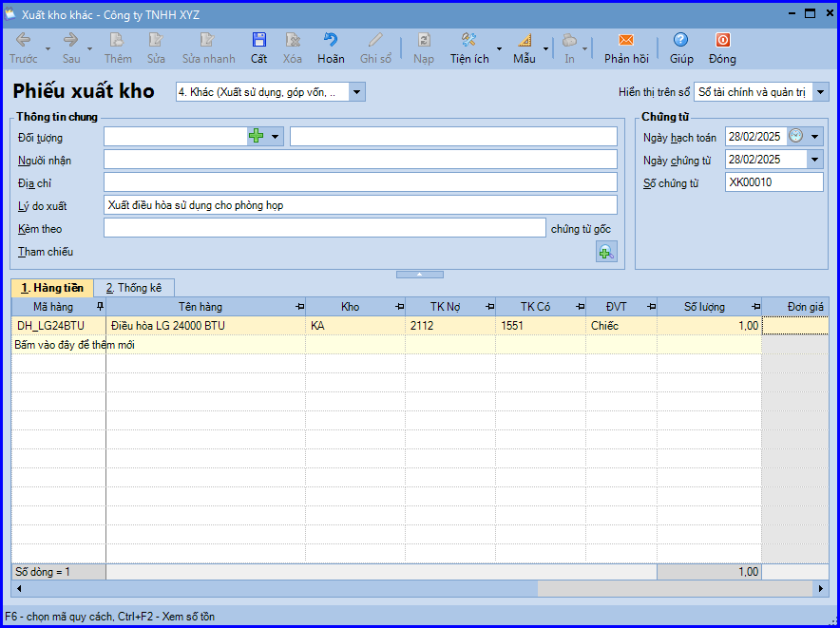The width and height of the screenshot is (840, 628).
Task: Click the Mẫu template icon
Action: click(524, 40)
